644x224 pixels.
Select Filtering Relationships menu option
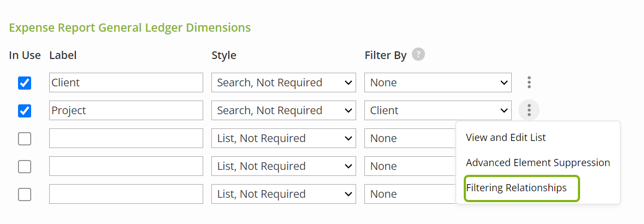click(x=517, y=188)
